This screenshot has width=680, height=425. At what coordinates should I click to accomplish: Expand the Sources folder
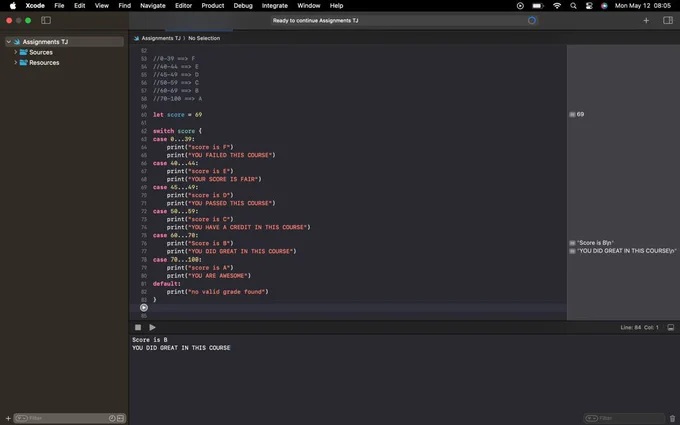point(16,52)
